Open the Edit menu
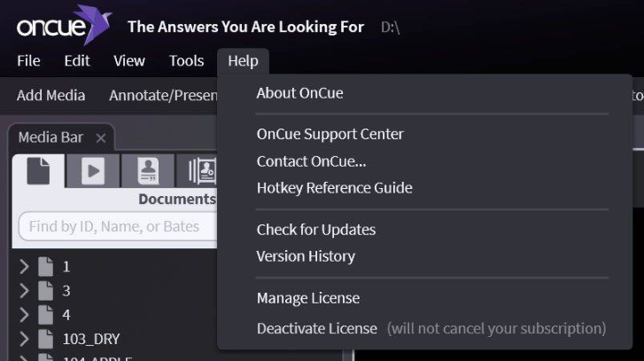The width and height of the screenshot is (644, 361). pos(77,61)
